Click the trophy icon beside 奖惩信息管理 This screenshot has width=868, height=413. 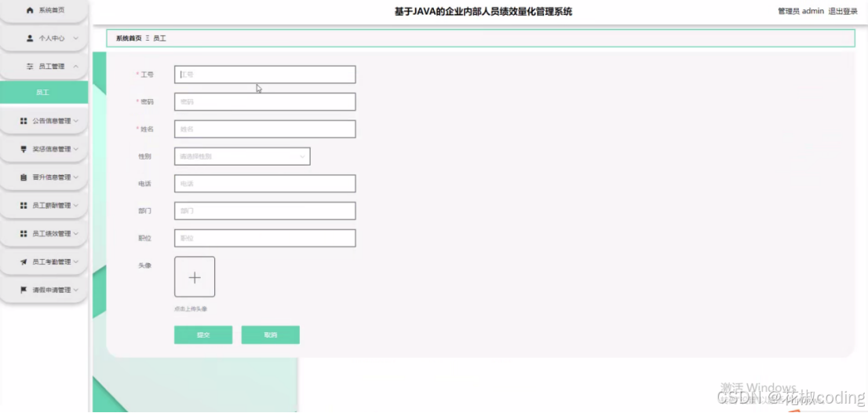tap(24, 149)
